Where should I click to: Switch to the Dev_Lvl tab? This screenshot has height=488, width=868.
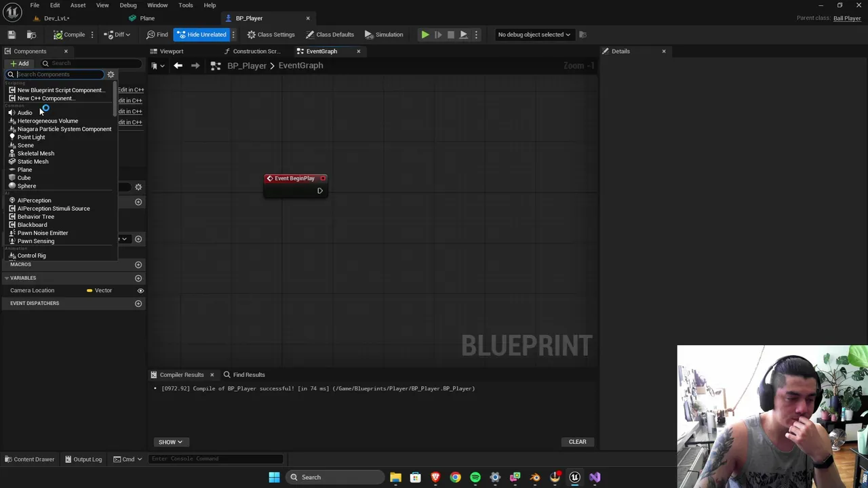click(57, 18)
